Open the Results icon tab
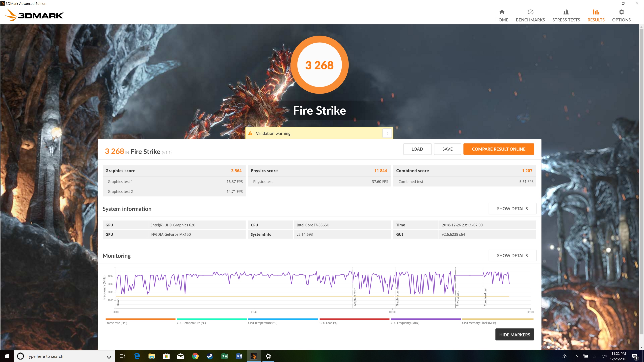 coord(596,12)
